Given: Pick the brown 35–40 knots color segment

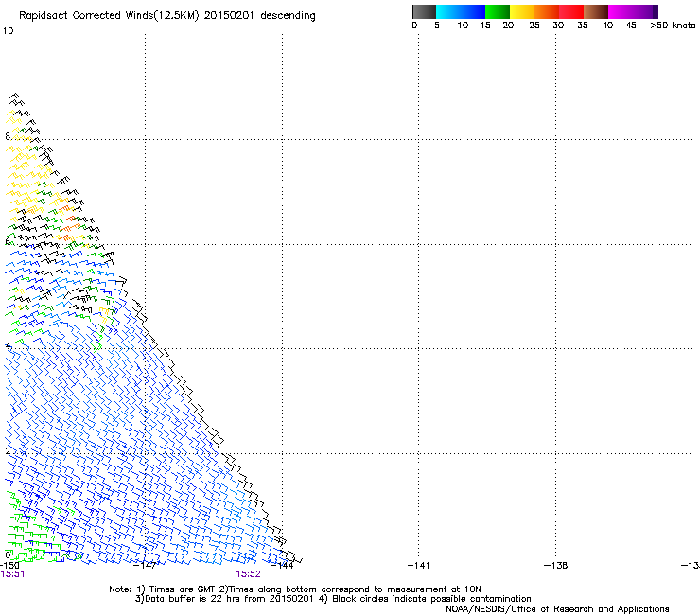Looking at the screenshot, I should [596, 11].
